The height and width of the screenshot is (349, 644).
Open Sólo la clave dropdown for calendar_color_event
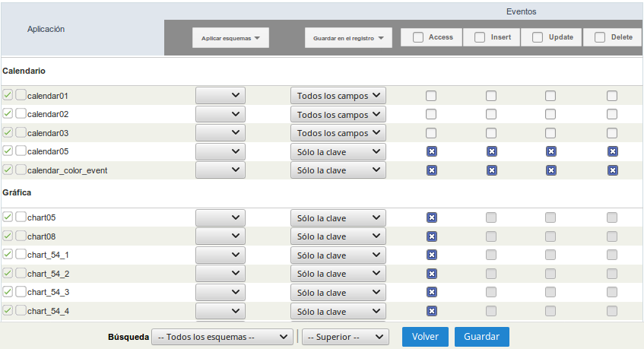(338, 170)
